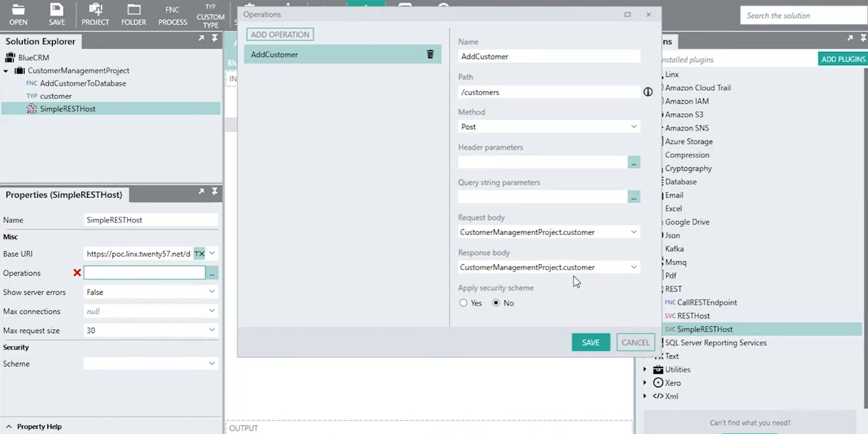Add a new FNC PROCESS
868x434 pixels.
[173, 15]
